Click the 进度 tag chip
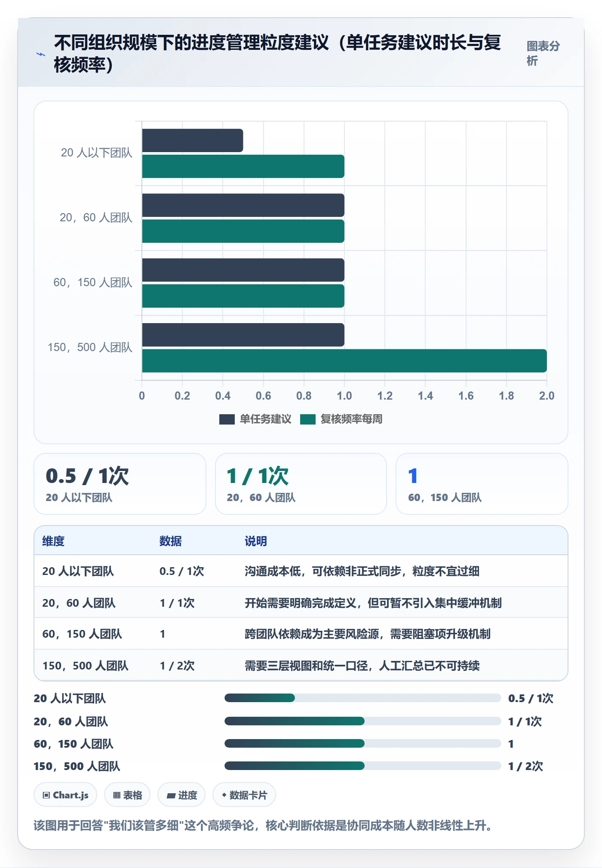602x868 pixels. pyautogui.click(x=181, y=795)
